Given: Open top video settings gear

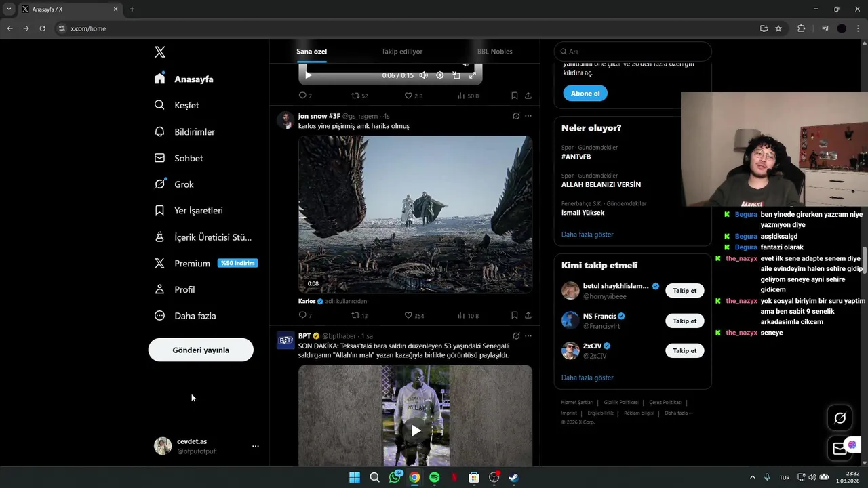Looking at the screenshot, I should [439, 75].
